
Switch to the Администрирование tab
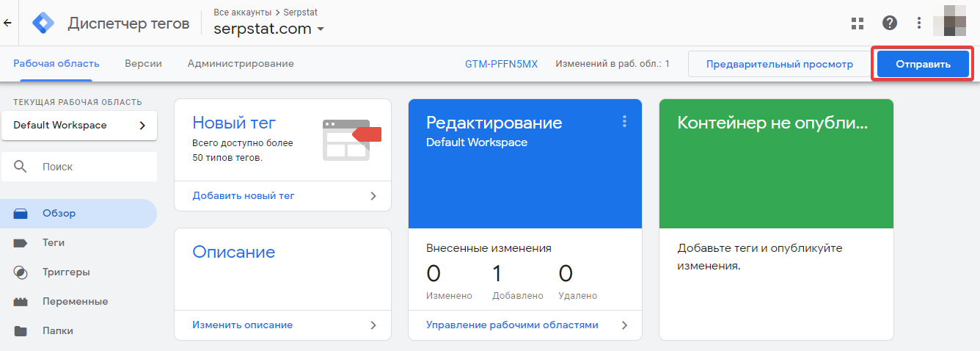coord(241,64)
